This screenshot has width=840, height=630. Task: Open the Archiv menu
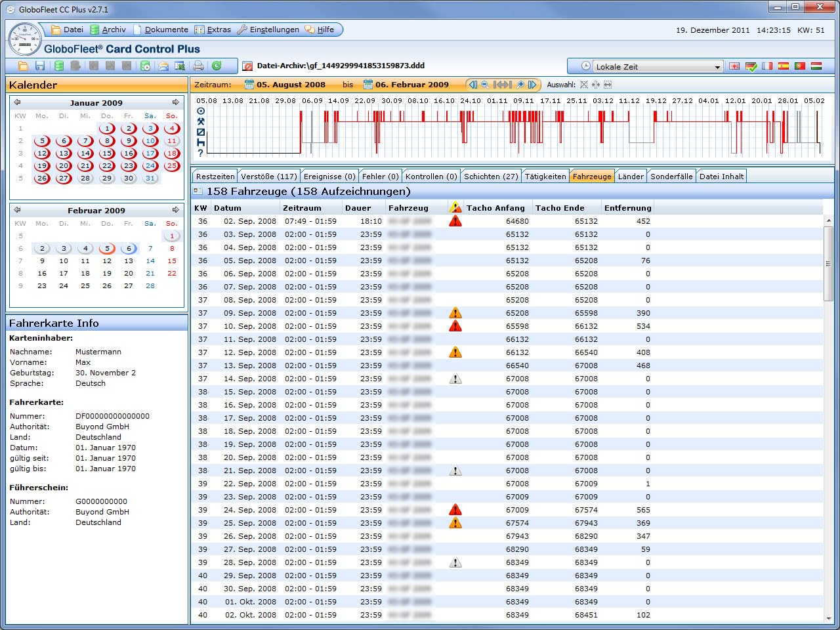pyautogui.click(x=108, y=30)
